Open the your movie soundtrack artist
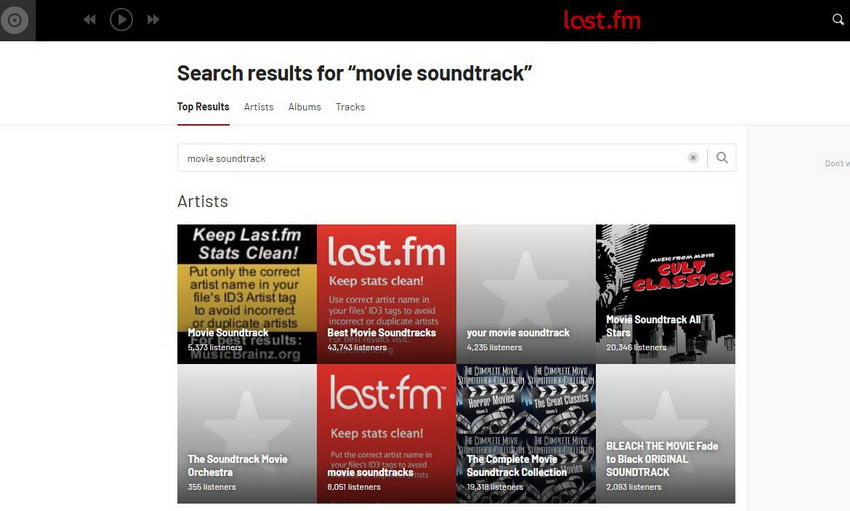850x511 pixels. tap(526, 294)
